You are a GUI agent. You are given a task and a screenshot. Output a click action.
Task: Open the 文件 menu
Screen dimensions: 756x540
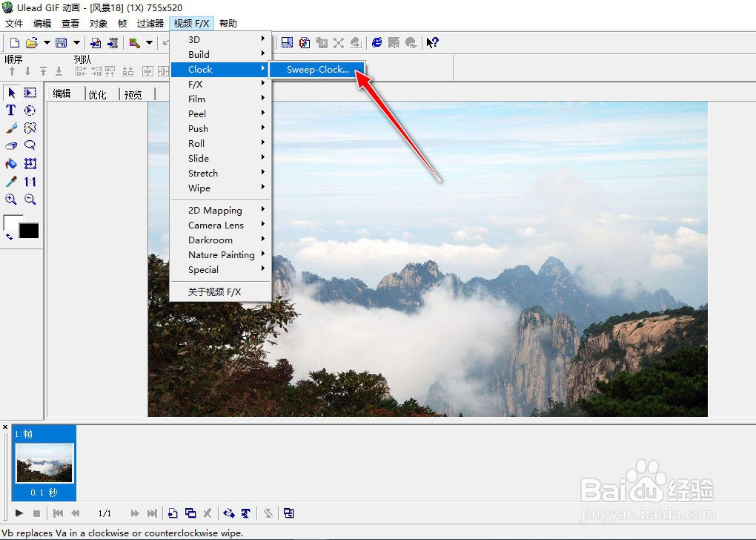pyautogui.click(x=14, y=23)
